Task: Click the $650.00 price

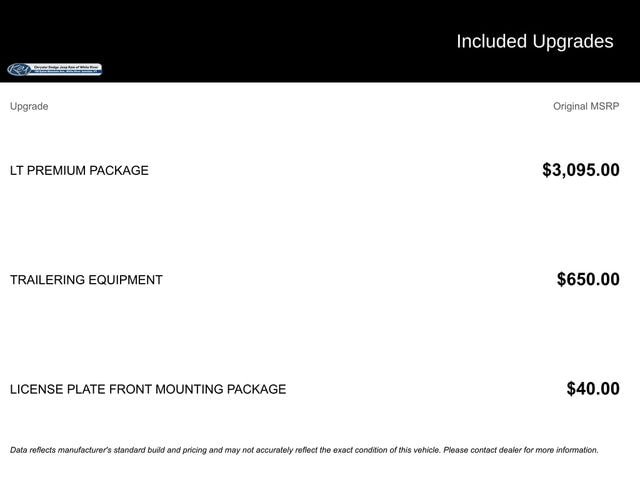Action: tap(588, 279)
